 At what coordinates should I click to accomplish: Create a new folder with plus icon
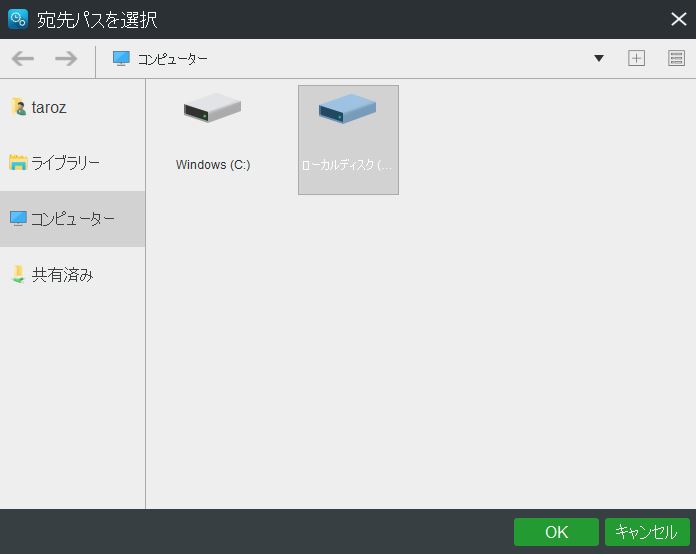tap(636, 58)
